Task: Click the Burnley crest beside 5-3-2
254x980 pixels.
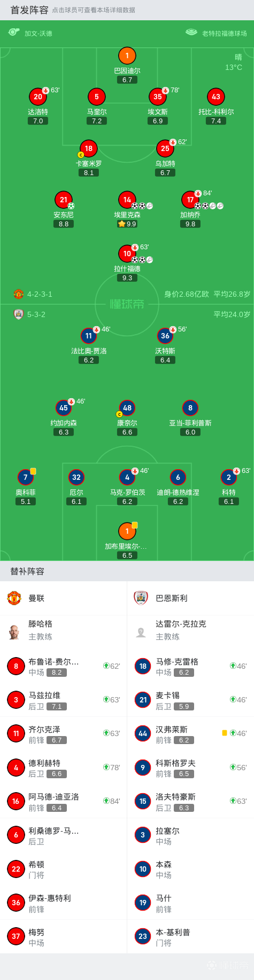Action: tap(19, 314)
